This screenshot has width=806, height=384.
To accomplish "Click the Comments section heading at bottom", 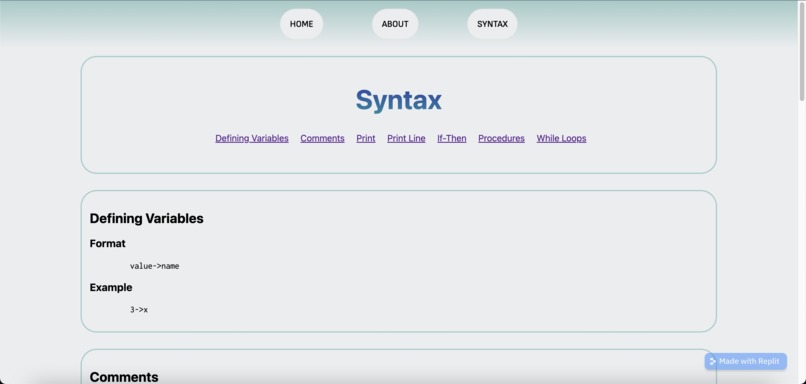I will (124, 377).
